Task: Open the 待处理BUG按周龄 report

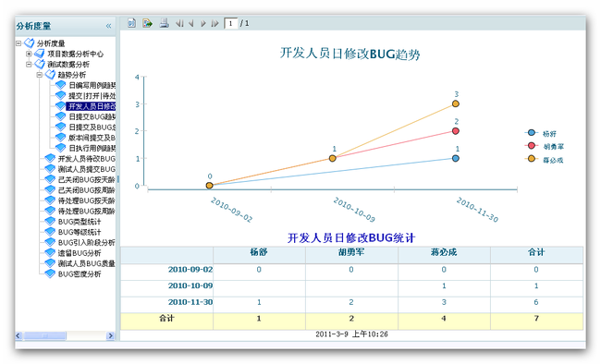Action: click(86, 212)
